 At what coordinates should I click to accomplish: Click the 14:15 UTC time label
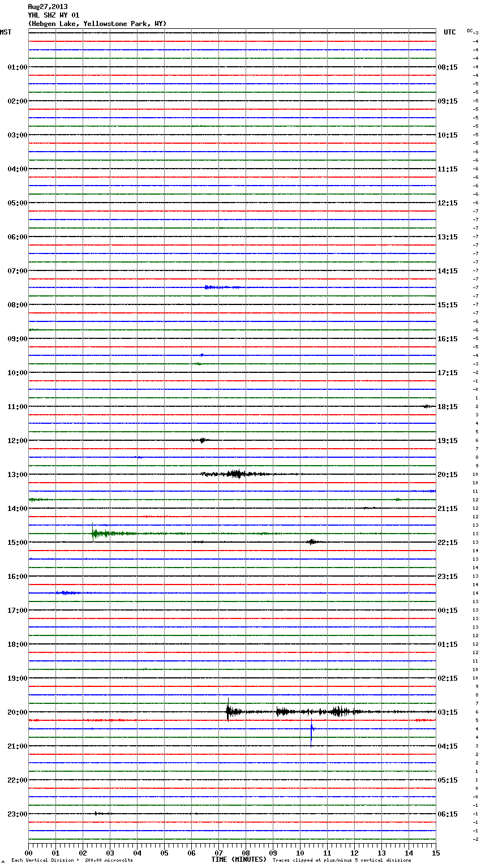448,270
